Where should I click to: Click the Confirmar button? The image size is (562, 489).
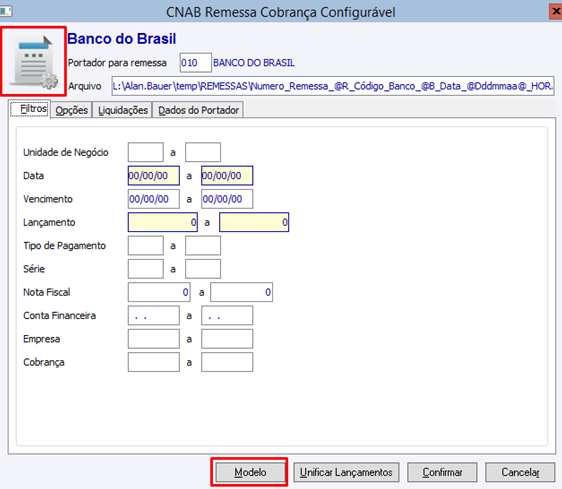pyautogui.click(x=442, y=472)
